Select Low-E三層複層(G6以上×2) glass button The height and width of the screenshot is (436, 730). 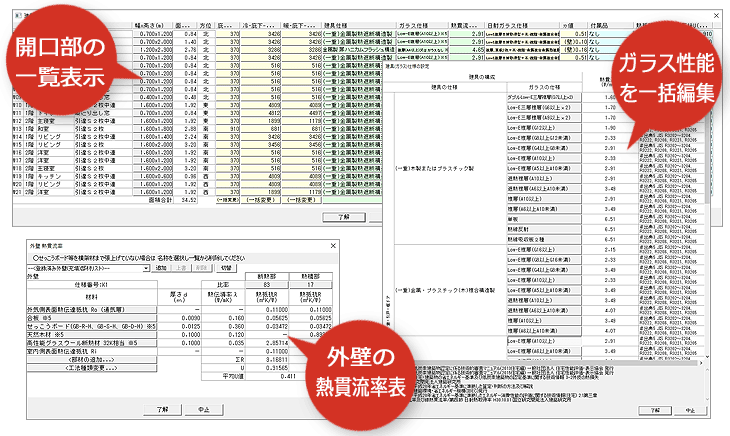(544, 107)
